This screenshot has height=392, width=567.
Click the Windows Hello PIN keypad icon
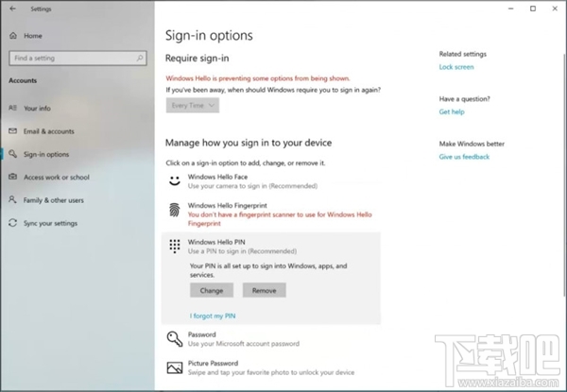[175, 246]
